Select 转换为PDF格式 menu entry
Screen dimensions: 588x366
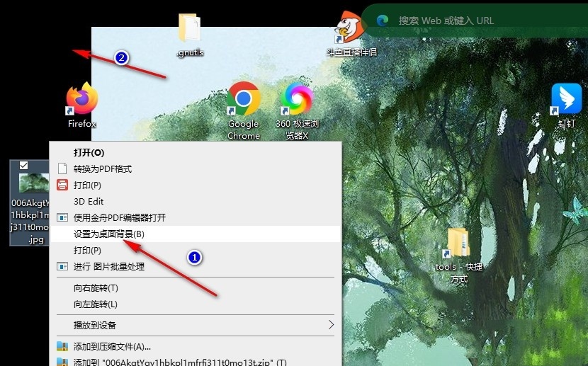coord(103,168)
